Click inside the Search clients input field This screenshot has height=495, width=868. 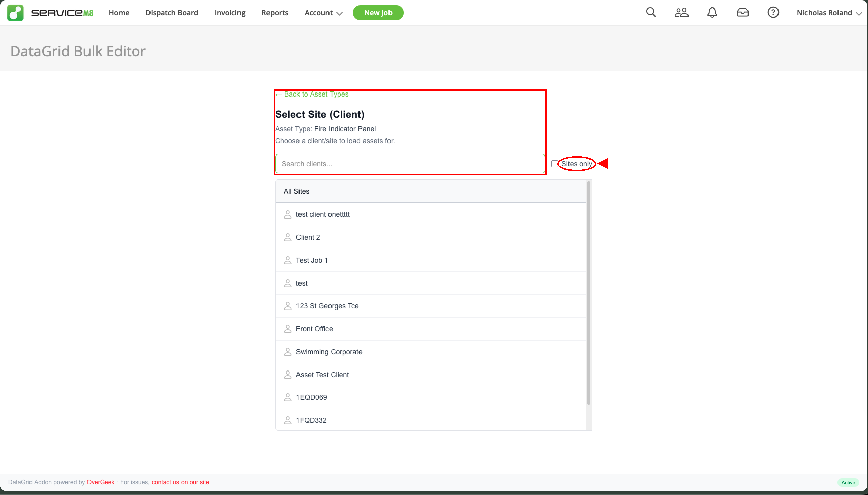tap(410, 163)
